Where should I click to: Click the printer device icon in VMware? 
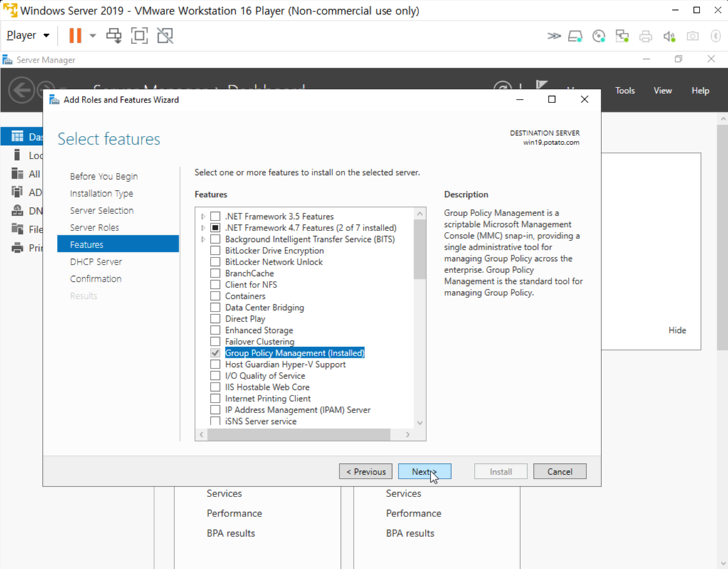[x=645, y=36]
